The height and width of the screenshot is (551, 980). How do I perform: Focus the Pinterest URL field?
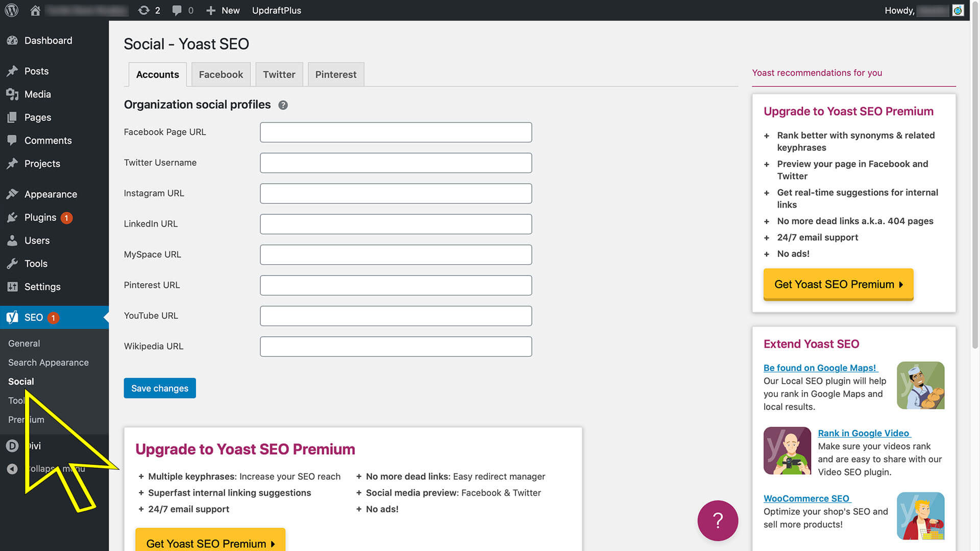pos(396,285)
